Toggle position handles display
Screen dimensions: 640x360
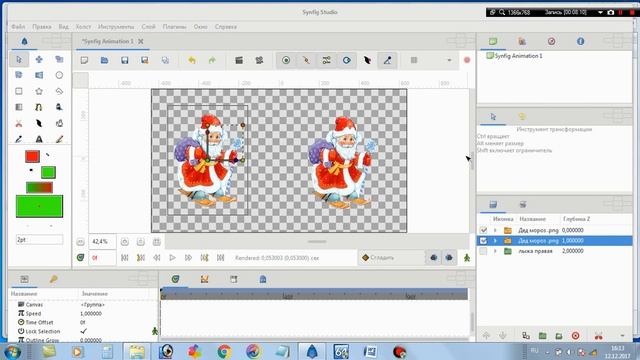click(286, 60)
